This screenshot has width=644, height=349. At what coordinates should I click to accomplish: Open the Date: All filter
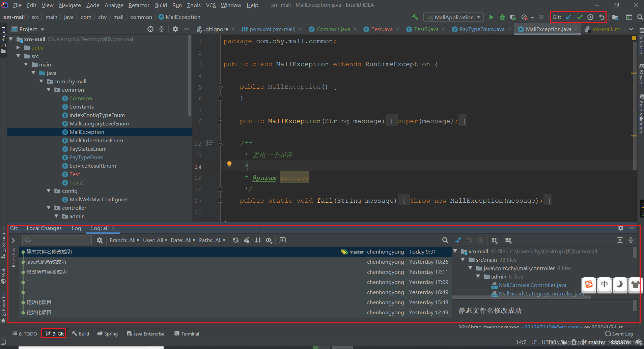[183, 240]
